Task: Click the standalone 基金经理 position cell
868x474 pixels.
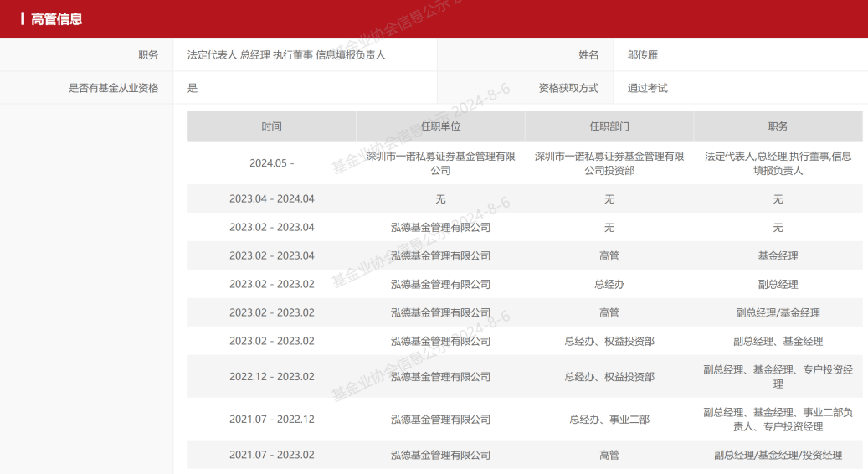Action: click(778, 255)
